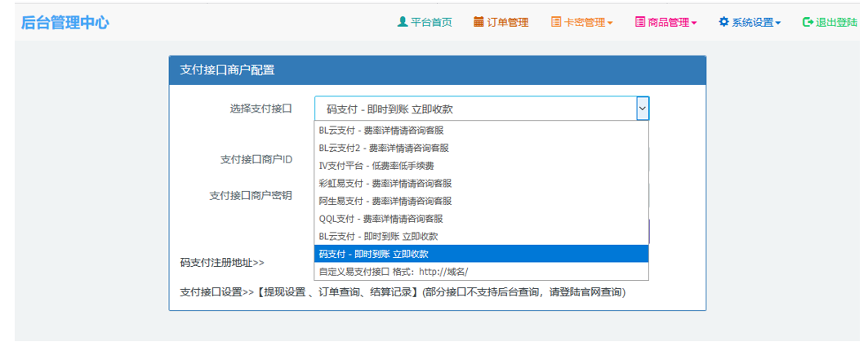Screen dimensions: 868x351
Task: Click the list icon beside 商品管理
Action: point(640,22)
